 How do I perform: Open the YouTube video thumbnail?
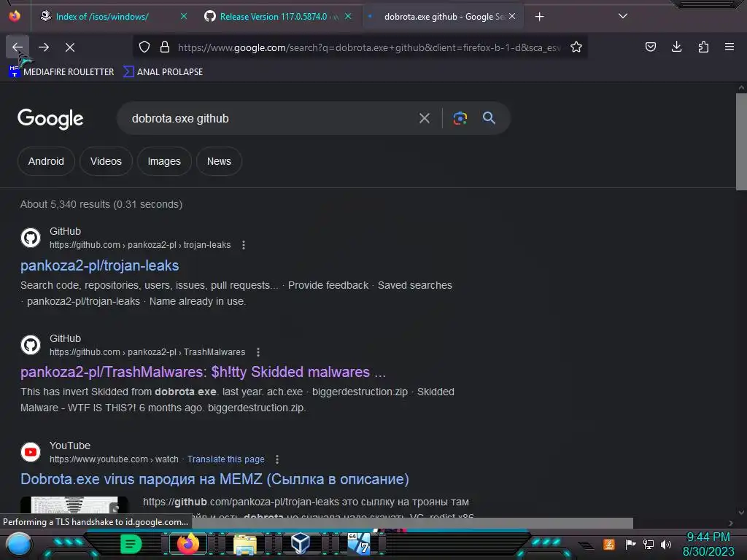pos(74,506)
